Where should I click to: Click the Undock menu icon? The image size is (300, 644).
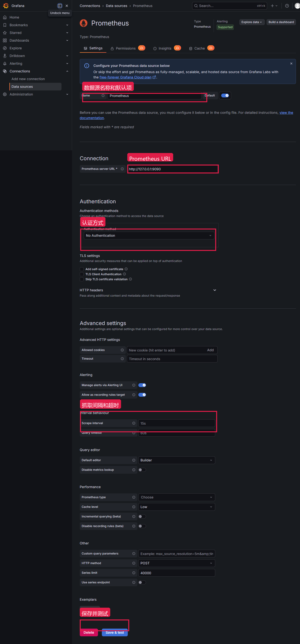pos(60,6)
